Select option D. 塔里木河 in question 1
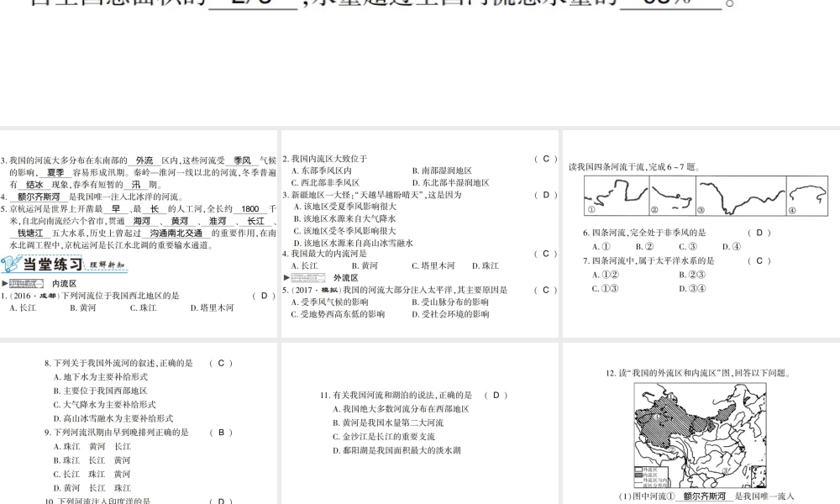 pos(213,308)
